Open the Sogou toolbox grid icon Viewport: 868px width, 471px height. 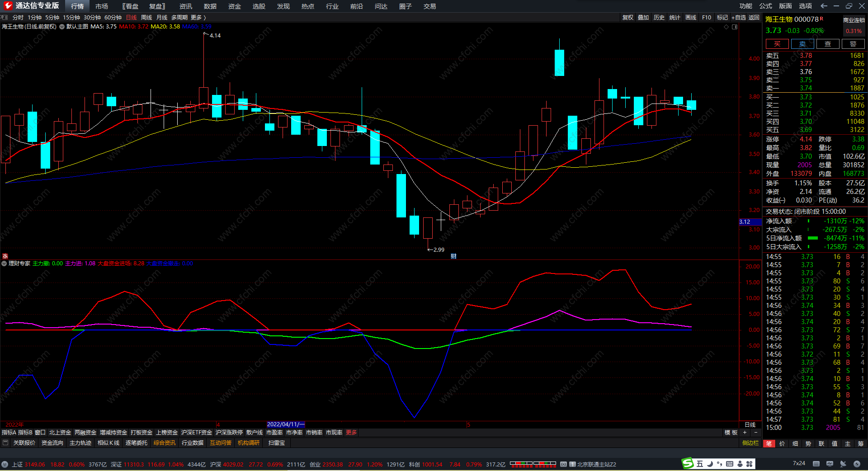(750, 464)
